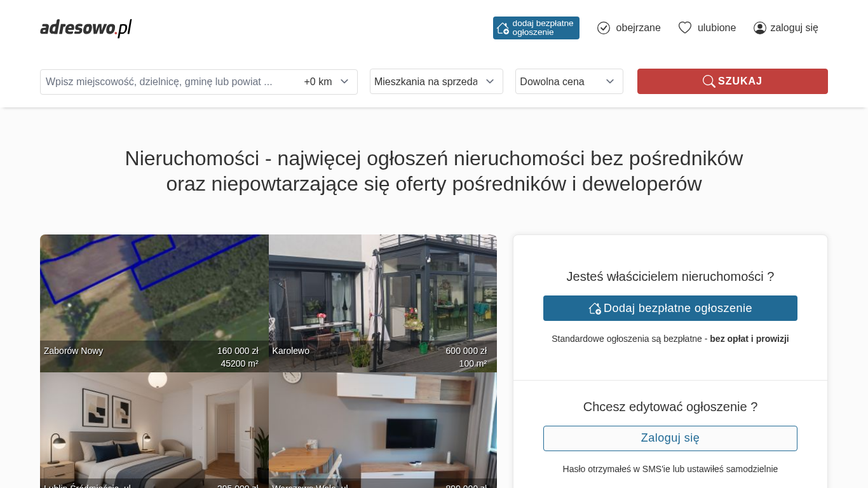The width and height of the screenshot is (868, 488).
Task: Open the ulubione favorites link
Action: click(717, 28)
